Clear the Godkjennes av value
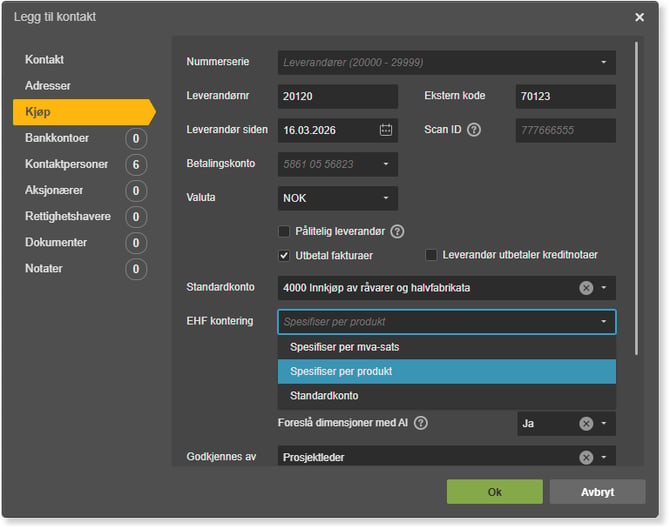The height and width of the screenshot is (529, 670). (x=586, y=458)
